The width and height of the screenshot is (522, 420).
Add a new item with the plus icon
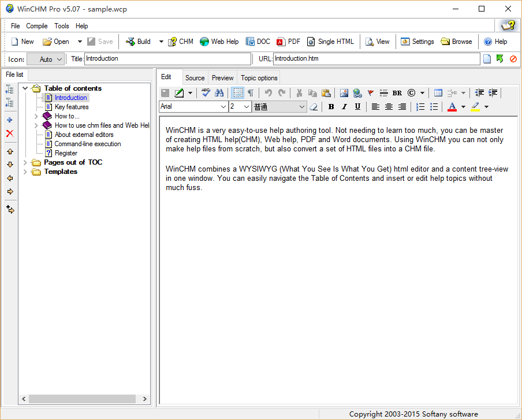tap(10, 120)
